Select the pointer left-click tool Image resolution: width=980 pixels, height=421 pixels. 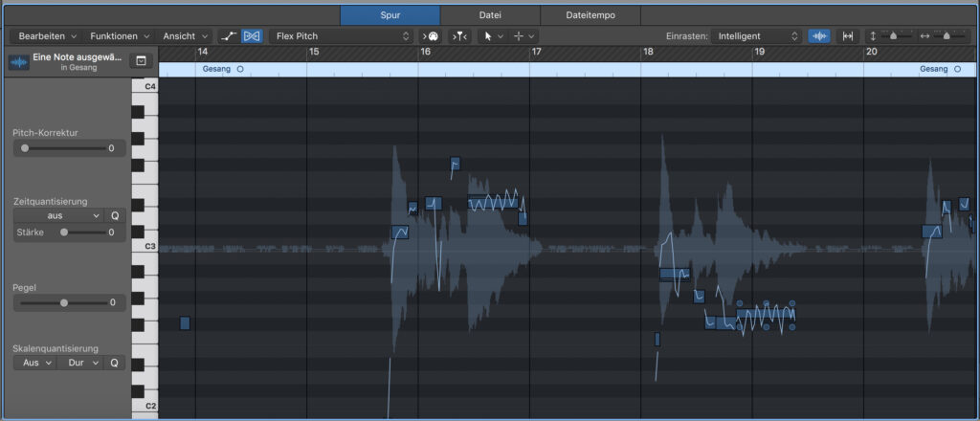487,36
